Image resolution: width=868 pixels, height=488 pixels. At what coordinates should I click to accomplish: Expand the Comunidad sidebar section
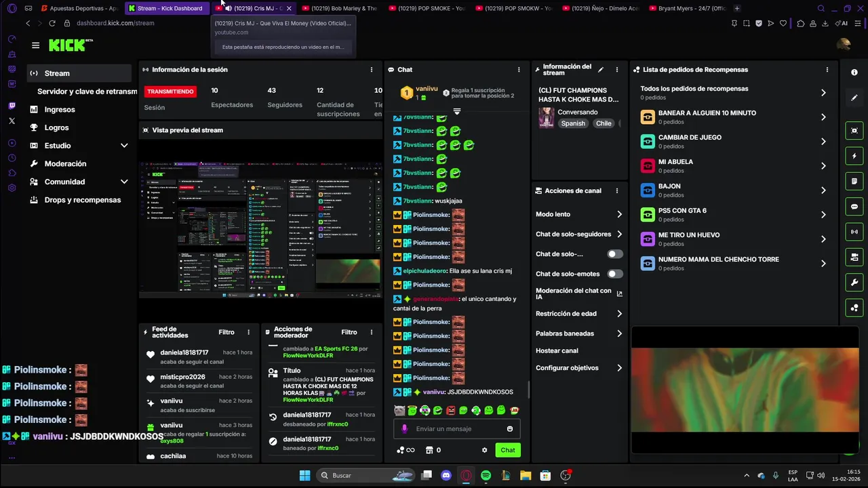[124, 182]
